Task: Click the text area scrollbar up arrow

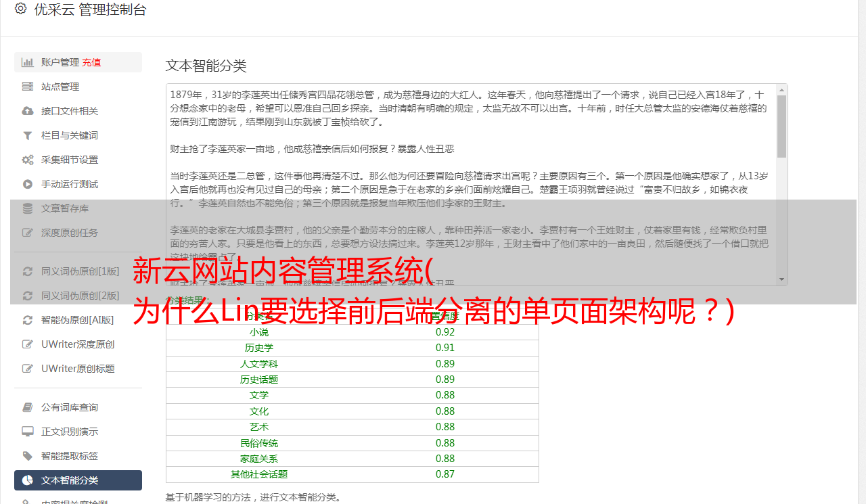Action: click(x=781, y=90)
